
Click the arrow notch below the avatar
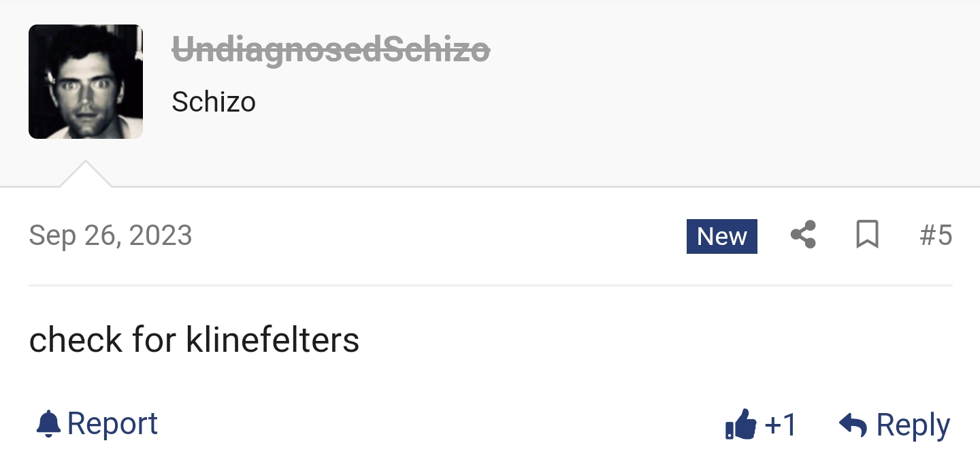pos(86,174)
